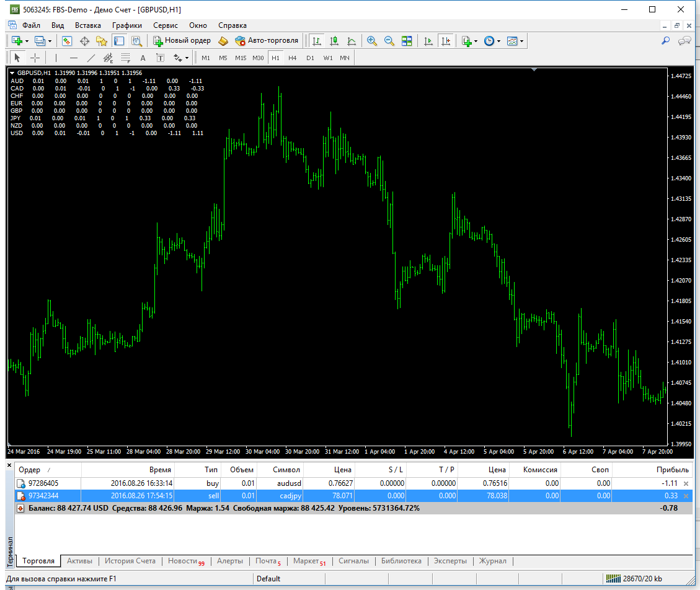
Task: Open the new chart icon
Action: pos(17,41)
